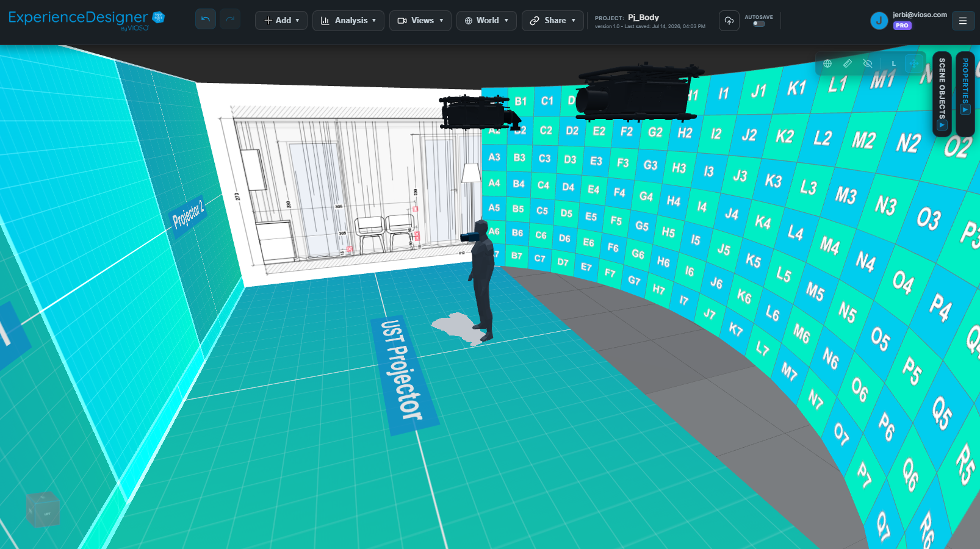Expand the Scene Objects panel arrow
The image size is (980, 549).
(942, 125)
